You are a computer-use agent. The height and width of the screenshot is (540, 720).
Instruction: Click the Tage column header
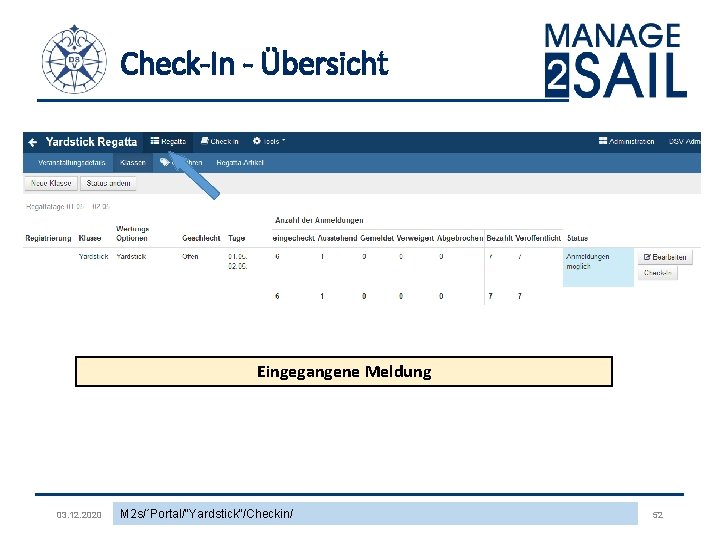tap(236, 238)
